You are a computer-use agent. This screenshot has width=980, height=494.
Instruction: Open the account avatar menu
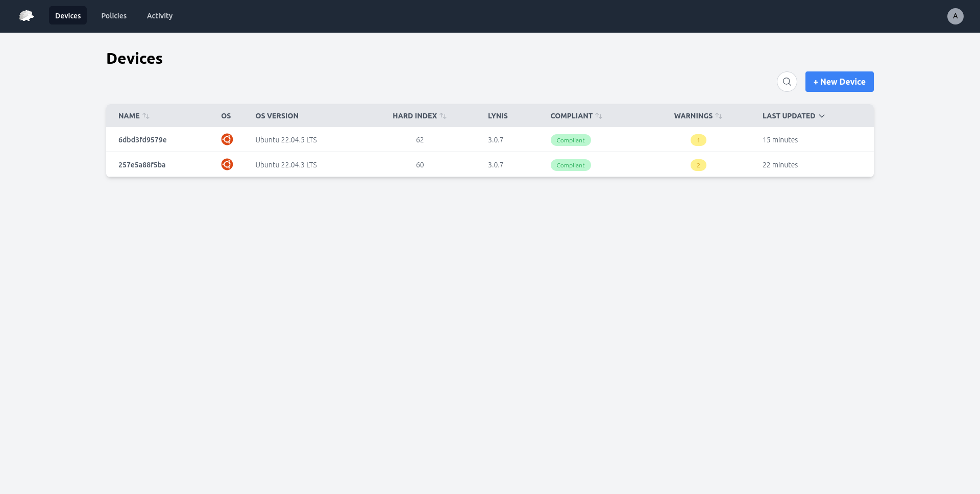click(x=955, y=16)
